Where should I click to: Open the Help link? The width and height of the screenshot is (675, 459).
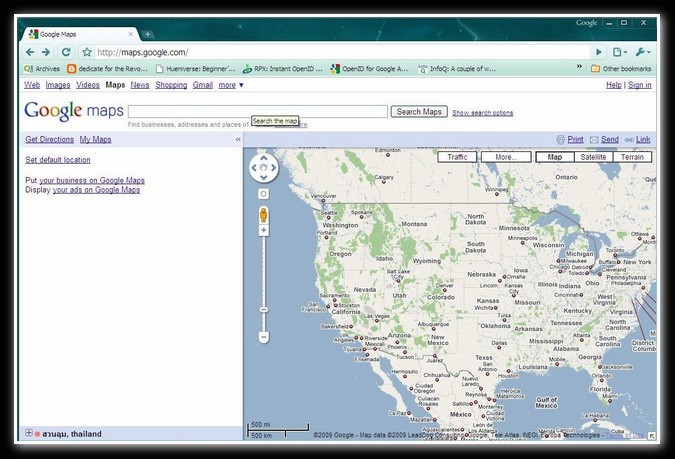pos(613,85)
